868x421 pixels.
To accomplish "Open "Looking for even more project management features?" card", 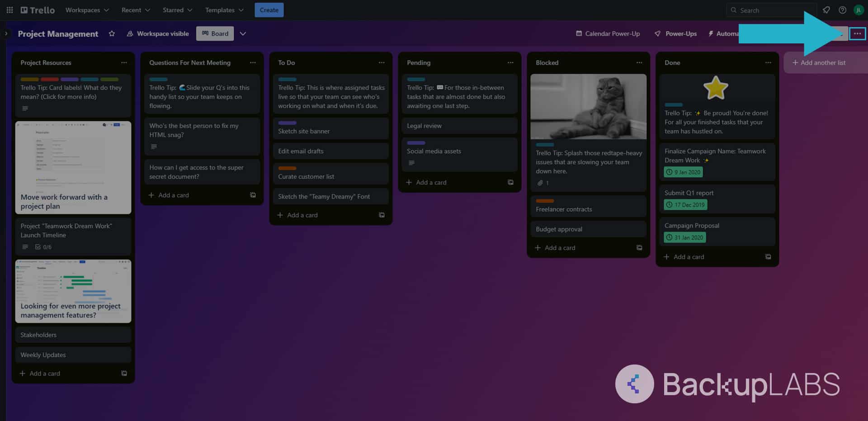I will 73,291.
